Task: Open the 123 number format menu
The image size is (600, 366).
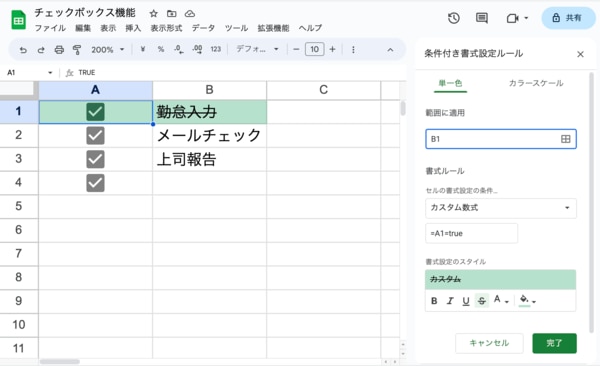Action: pyautogui.click(x=216, y=49)
